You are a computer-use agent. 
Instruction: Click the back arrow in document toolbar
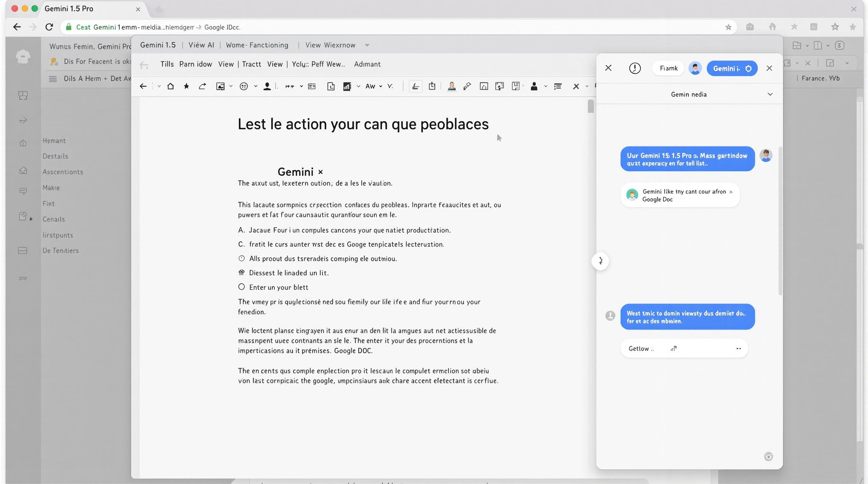[143, 87]
